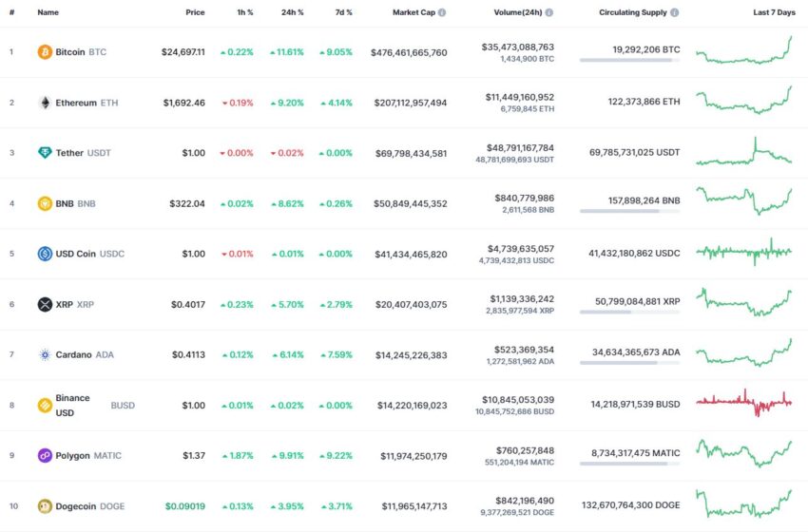Click the Dogecoin dog coin icon
This screenshot has width=808, height=532.
click(45, 506)
